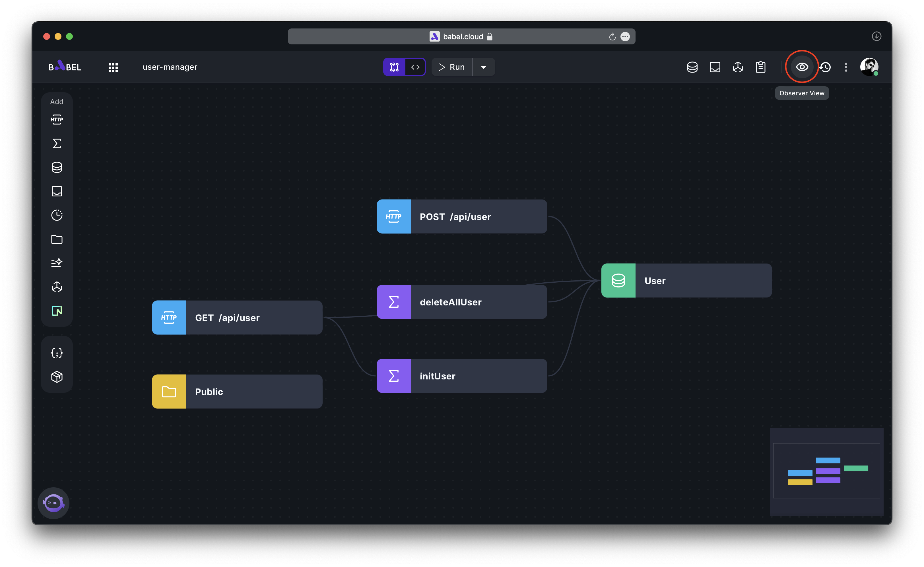Open the version history clock icon
Viewport: 924px width, 567px height.
point(825,67)
